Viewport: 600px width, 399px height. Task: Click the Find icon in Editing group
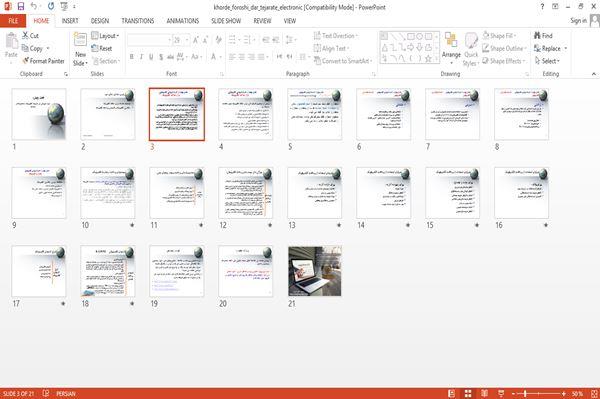pyautogui.click(x=537, y=36)
